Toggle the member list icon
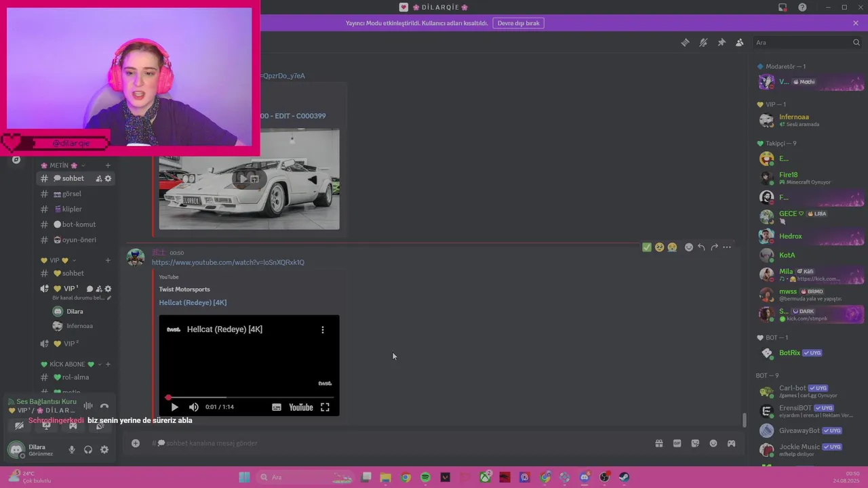The image size is (868, 488). point(740,42)
